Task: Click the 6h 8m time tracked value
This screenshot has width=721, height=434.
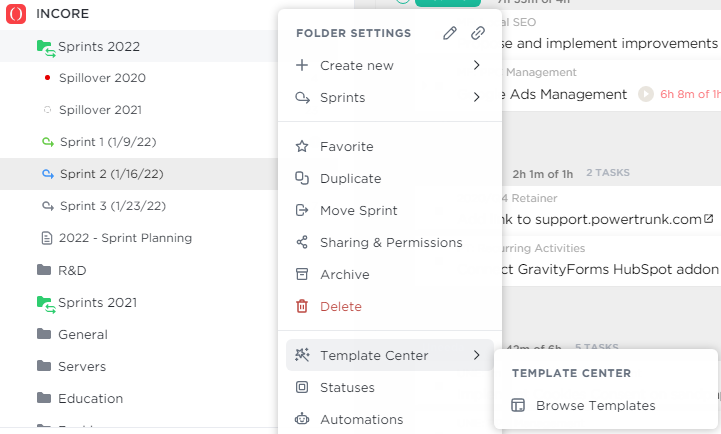Action: tap(690, 94)
